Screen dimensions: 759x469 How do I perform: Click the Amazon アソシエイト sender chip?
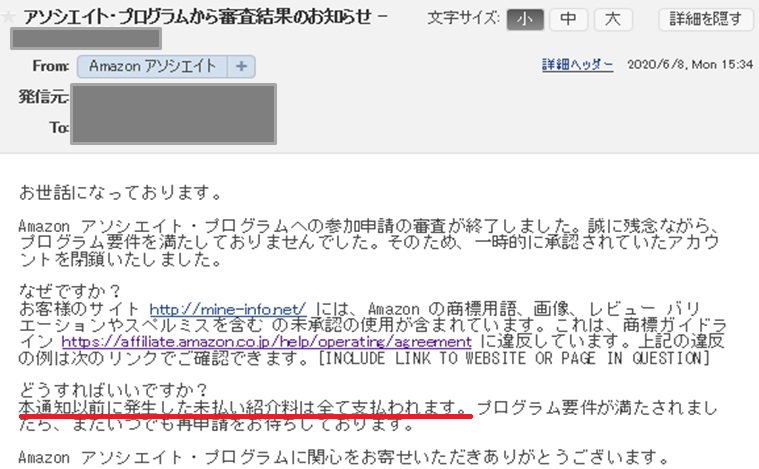pyautogui.click(x=152, y=66)
